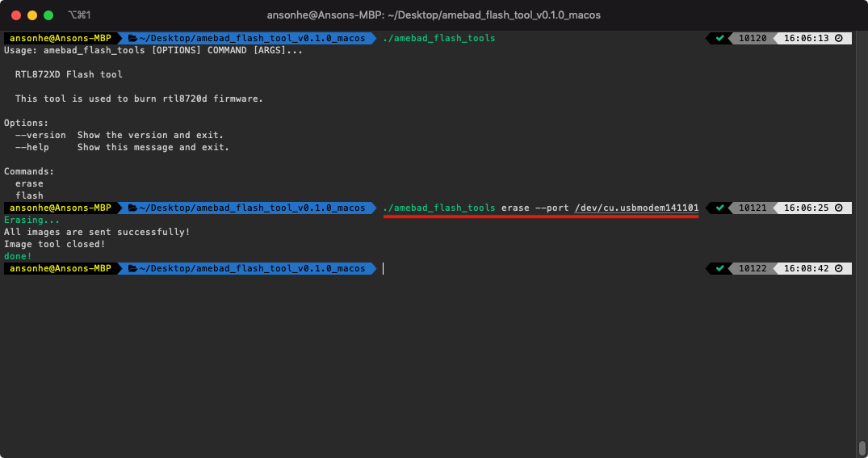Place cursor at the empty command input line
Screen dimensions: 868x458
[x=543, y=269]
